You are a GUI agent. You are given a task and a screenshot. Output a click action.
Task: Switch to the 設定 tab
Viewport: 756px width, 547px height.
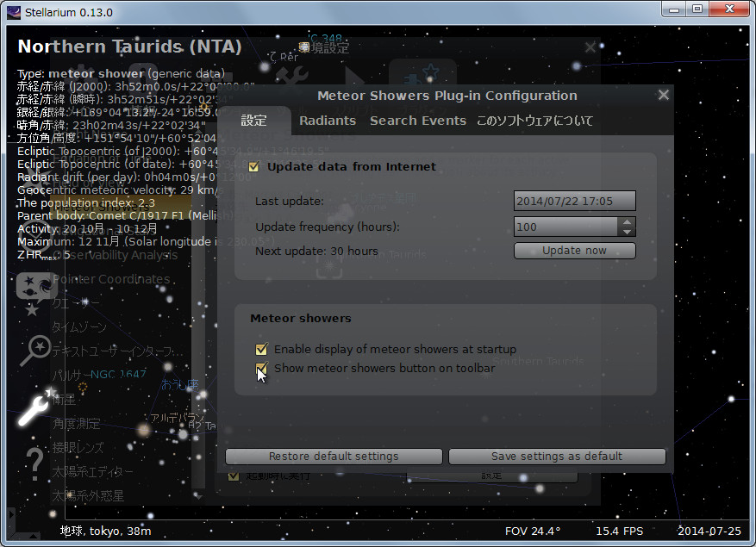coord(254,121)
